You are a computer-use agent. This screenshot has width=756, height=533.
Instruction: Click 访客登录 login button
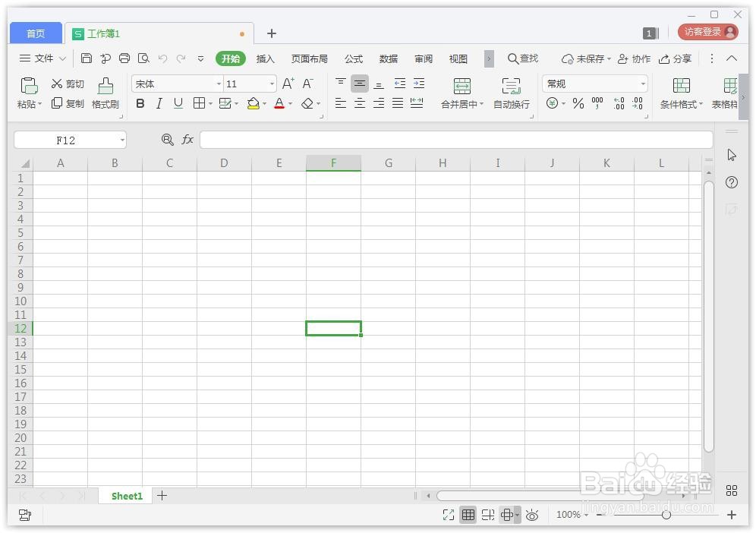pos(707,32)
